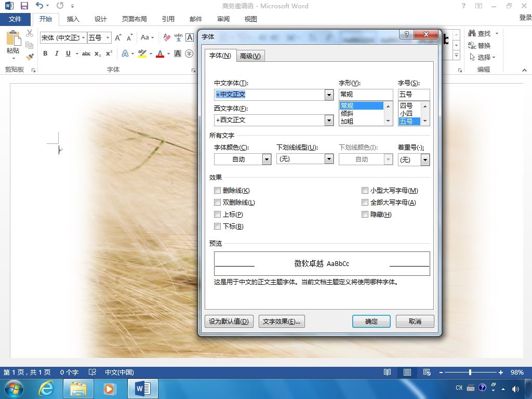The height and width of the screenshot is (399, 532).
Task: Click the grow font size icon
Action: click(x=118, y=37)
